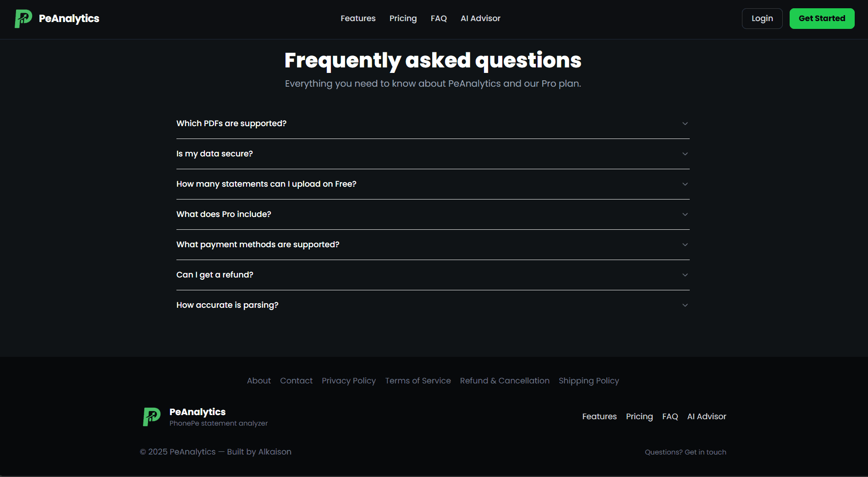Open Features from the top navigation
Image resolution: width=868 pixels, height=477 pixels.
coord(358,18)
